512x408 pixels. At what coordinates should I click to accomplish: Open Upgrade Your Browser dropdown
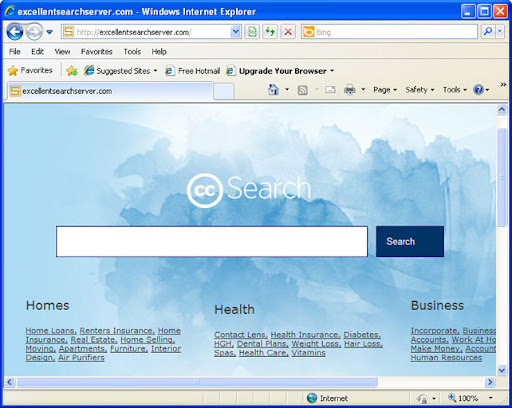[x=280, y=71]
